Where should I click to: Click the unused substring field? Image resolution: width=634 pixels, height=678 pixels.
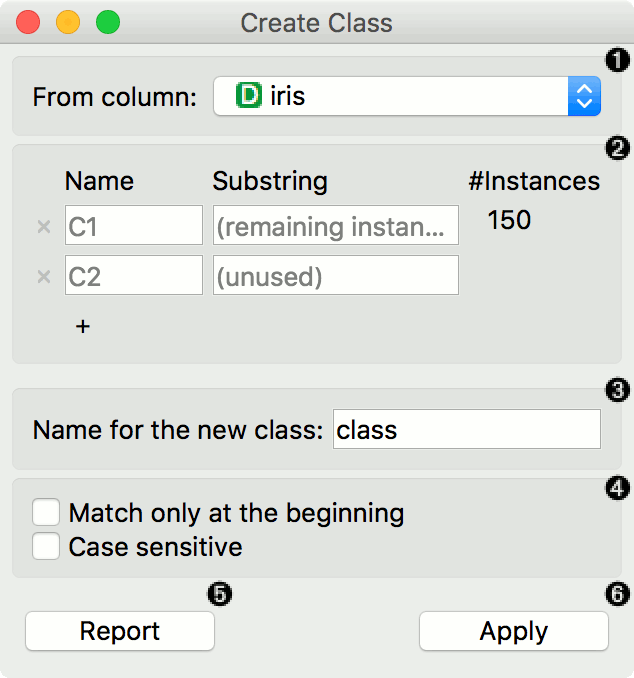point(335,276)
